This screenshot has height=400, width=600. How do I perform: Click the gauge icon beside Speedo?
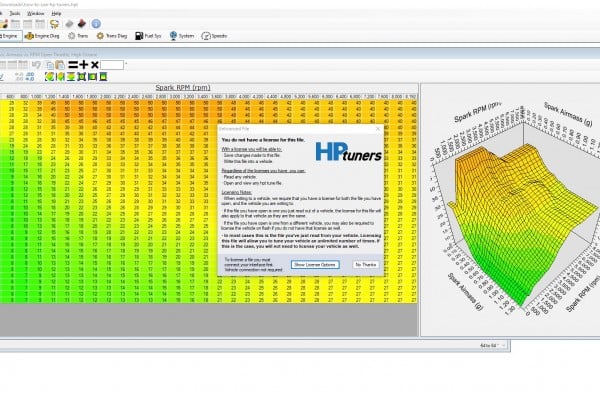click(x=206, y=36)
